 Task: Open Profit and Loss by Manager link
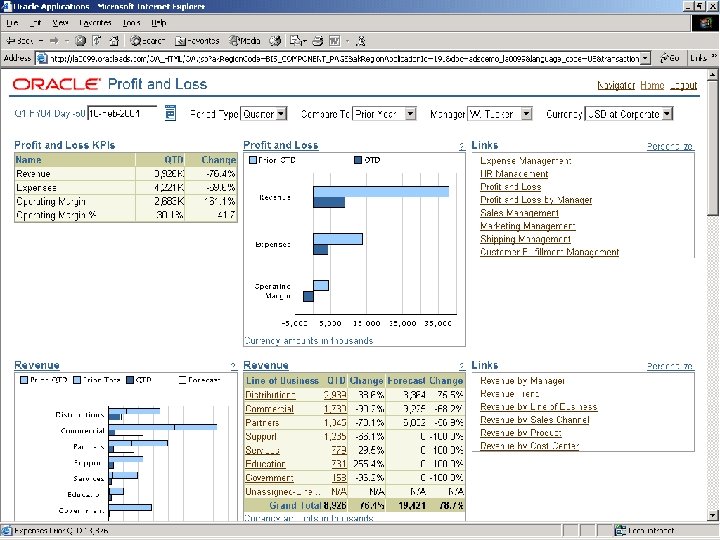[x=536, y=200]
